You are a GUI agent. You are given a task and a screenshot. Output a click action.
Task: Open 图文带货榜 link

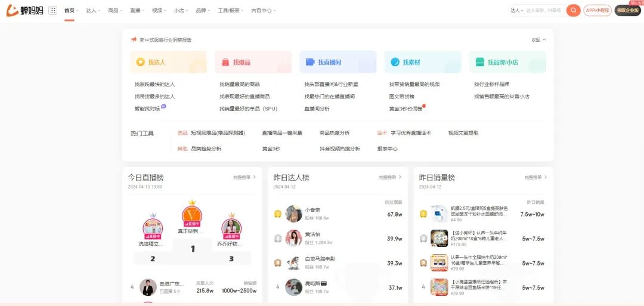tap(402, 97)
